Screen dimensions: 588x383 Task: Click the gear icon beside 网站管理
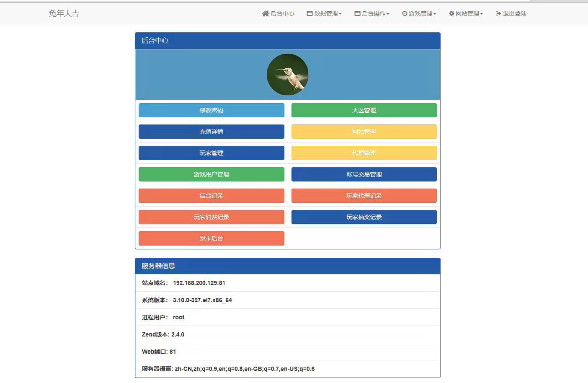pyautogui.click(x=451, y=13)
